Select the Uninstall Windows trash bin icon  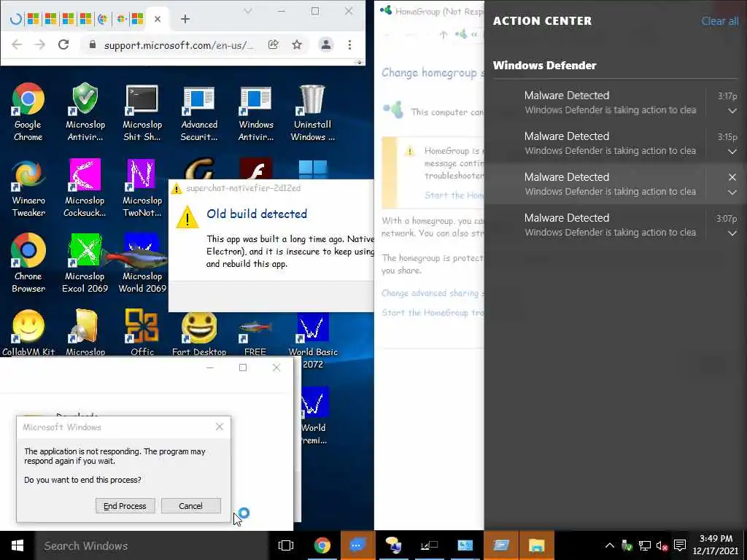click(312, 112)
